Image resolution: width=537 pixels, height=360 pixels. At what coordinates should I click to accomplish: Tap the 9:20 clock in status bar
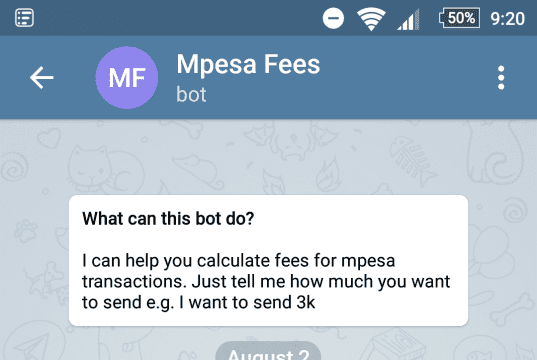508,18
